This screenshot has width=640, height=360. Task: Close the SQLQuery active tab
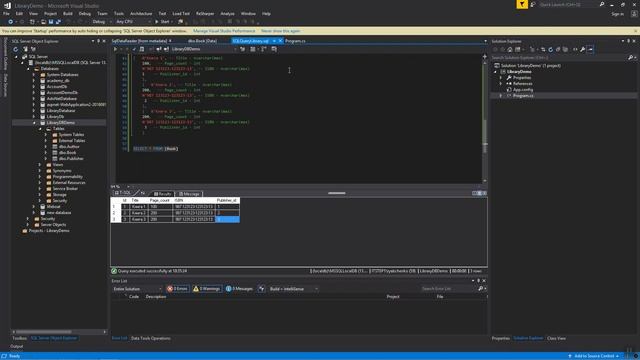point(280,41)
